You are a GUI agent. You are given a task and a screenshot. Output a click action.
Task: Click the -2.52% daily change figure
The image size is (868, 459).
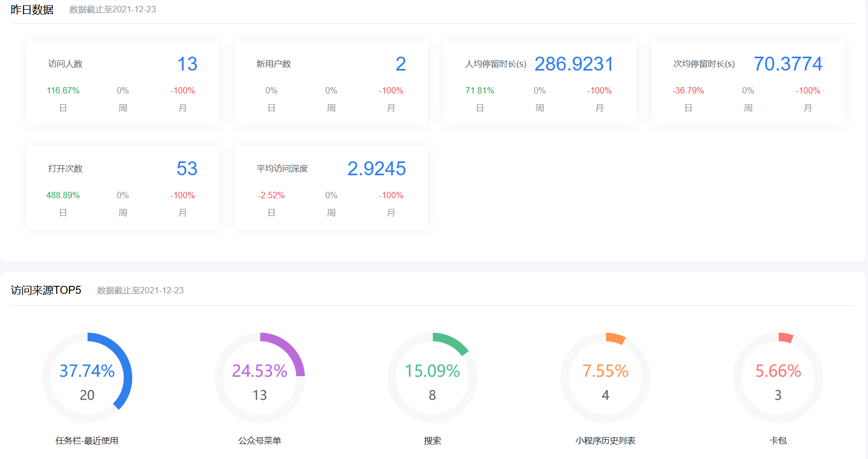[271, 196]
